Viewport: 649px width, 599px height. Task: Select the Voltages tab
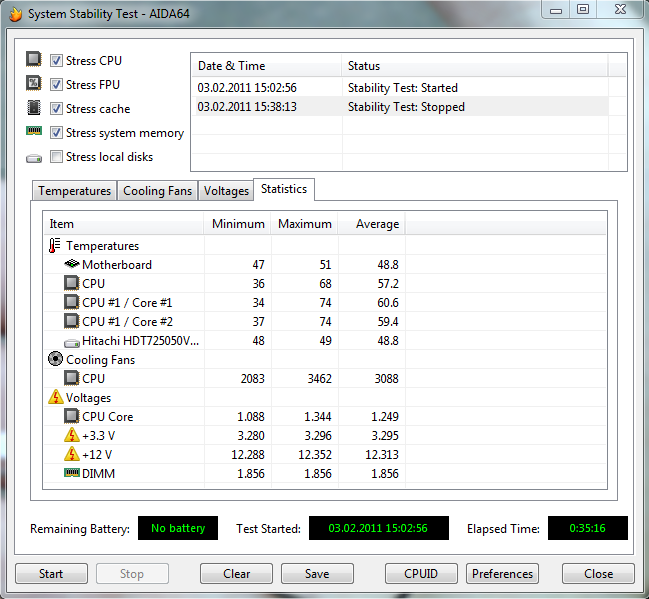pos(226,191)
